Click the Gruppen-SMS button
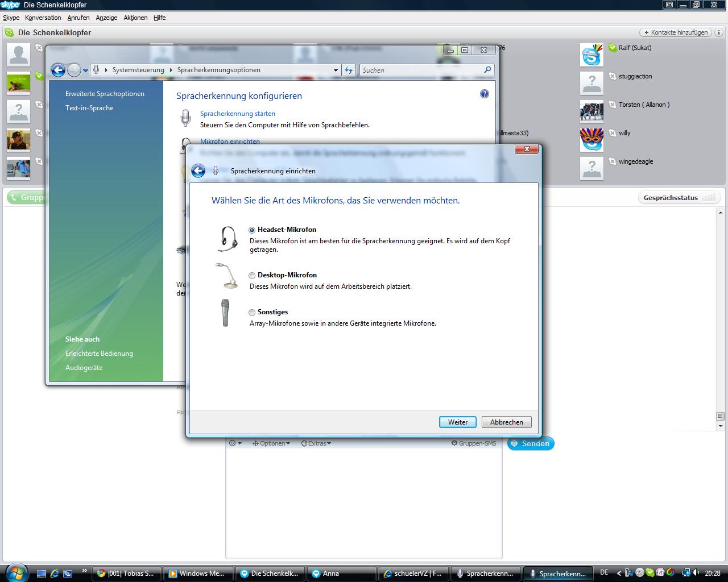This screenshot has height=582, width=728. pyautogui.click(x=474, y=443)
